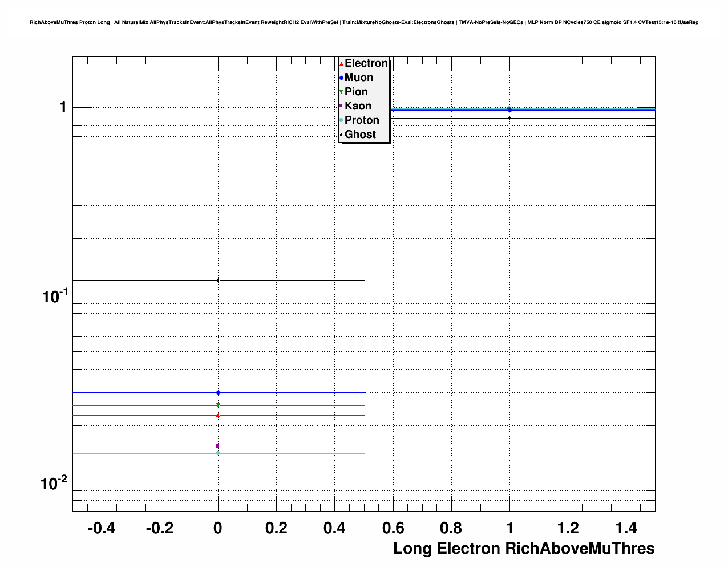Viewport: 728px width, 568px height.
Task: Click the red Electron triangle marker in legend
Action: point(341,64)
